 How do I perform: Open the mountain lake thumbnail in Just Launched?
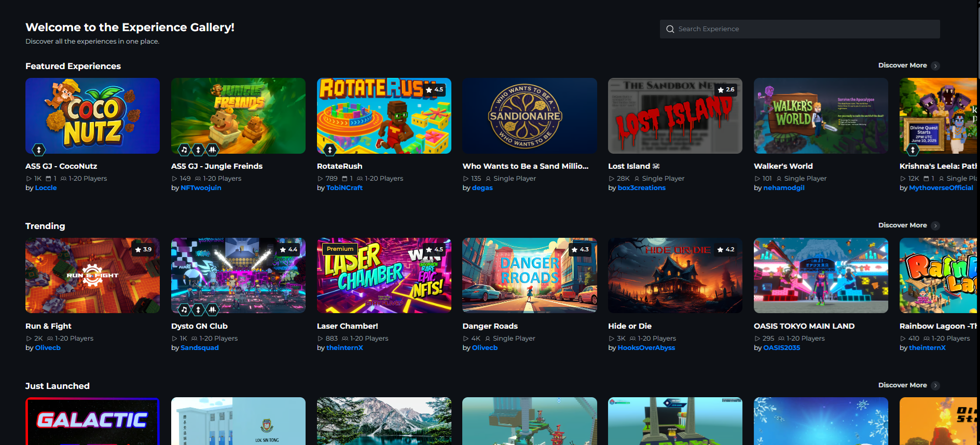(x=384, y=421)
